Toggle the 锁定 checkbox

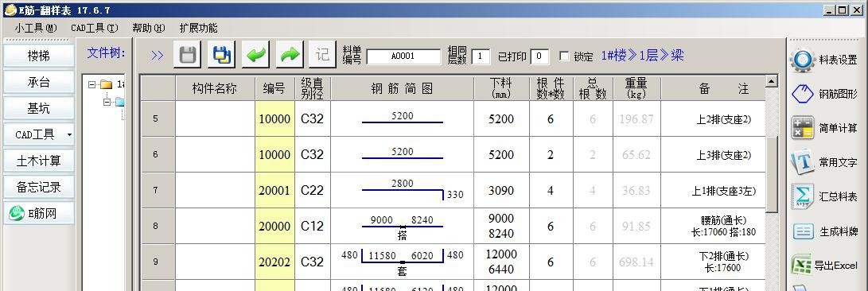(x=564, y=56)
